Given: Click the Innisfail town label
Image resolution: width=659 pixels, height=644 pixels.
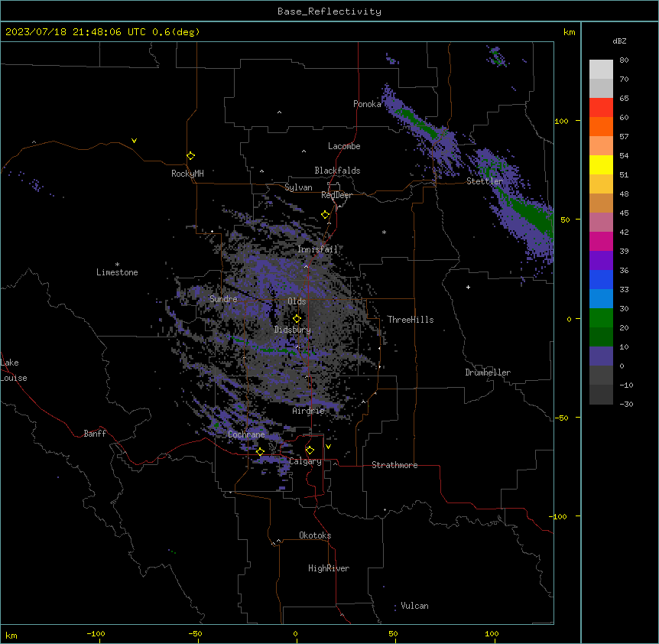Looking at the screenshot, I should pos(317,249).
